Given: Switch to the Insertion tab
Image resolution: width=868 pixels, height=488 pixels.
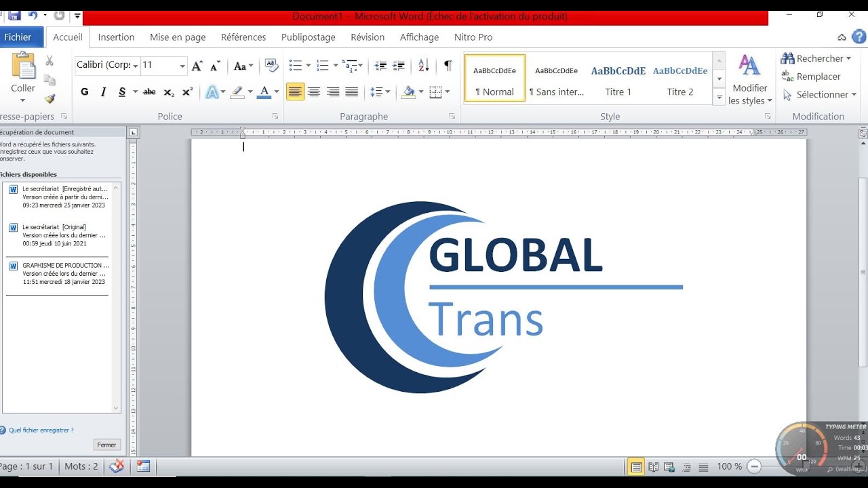Looking at the screenshot, I should point(116,37).
